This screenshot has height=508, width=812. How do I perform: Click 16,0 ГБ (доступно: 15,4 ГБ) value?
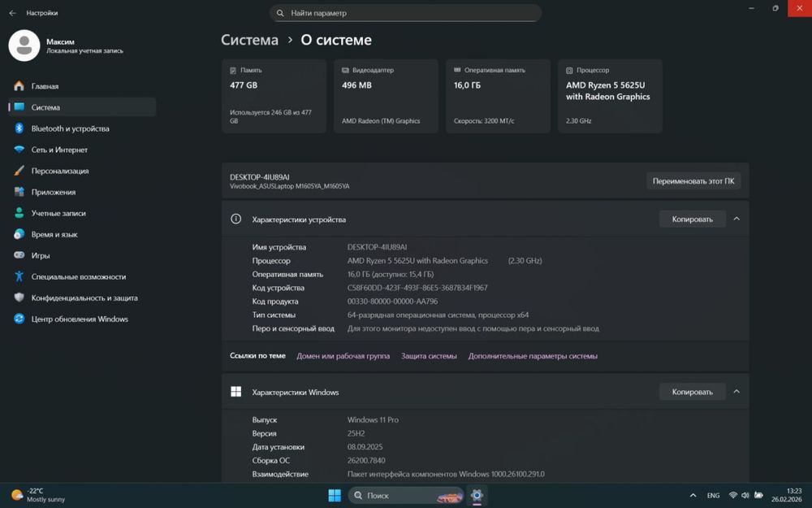coord(391,274)
